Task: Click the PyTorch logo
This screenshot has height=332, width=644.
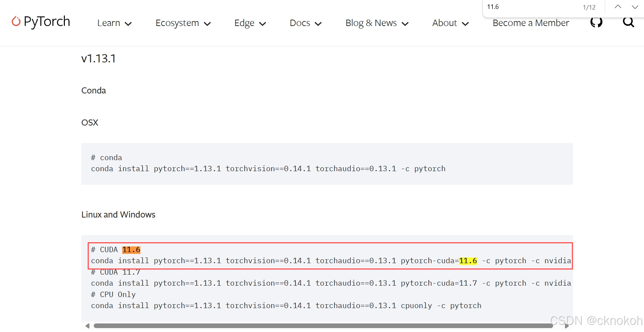Action: (x=41, y=22)
